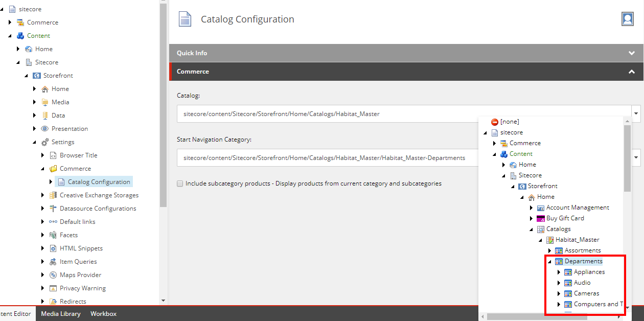Select the Datasource Configurations icon
Viewport: 644px width, 321px height.
(x=53, y=208)
